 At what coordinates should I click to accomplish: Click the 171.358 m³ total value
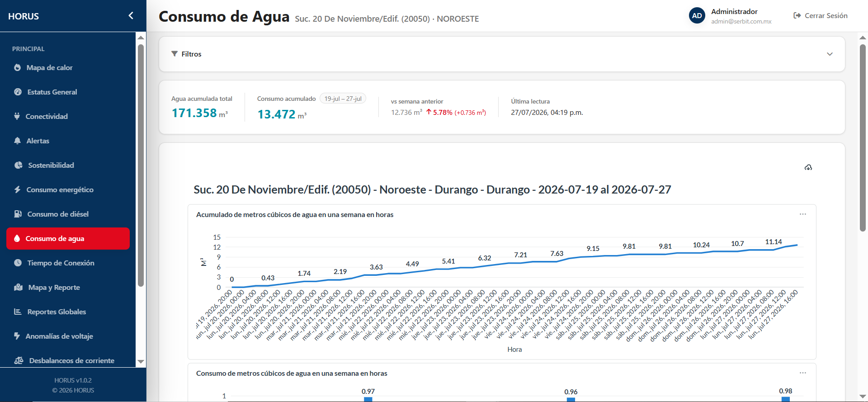click(x=199, y=113)
